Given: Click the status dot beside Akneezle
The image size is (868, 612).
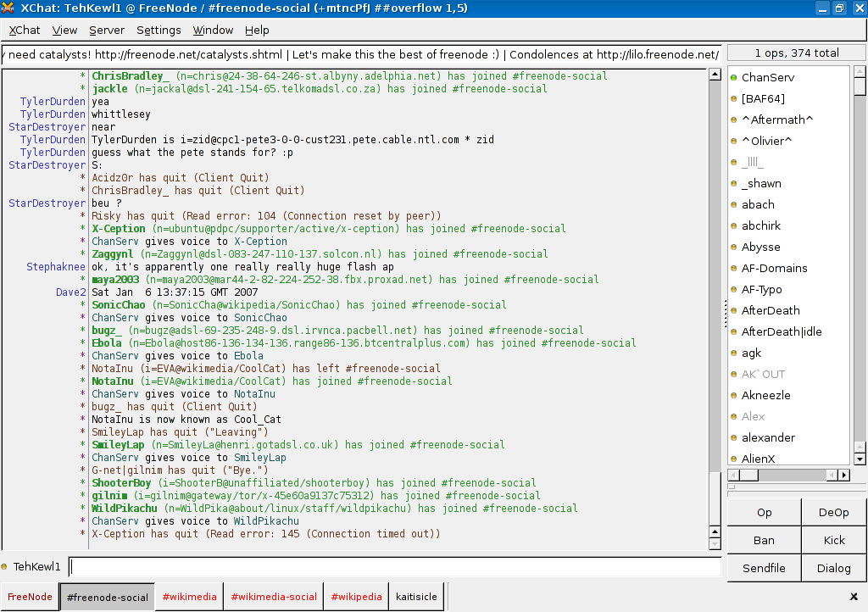Looking at the screenshot, I should click(733, 396).
